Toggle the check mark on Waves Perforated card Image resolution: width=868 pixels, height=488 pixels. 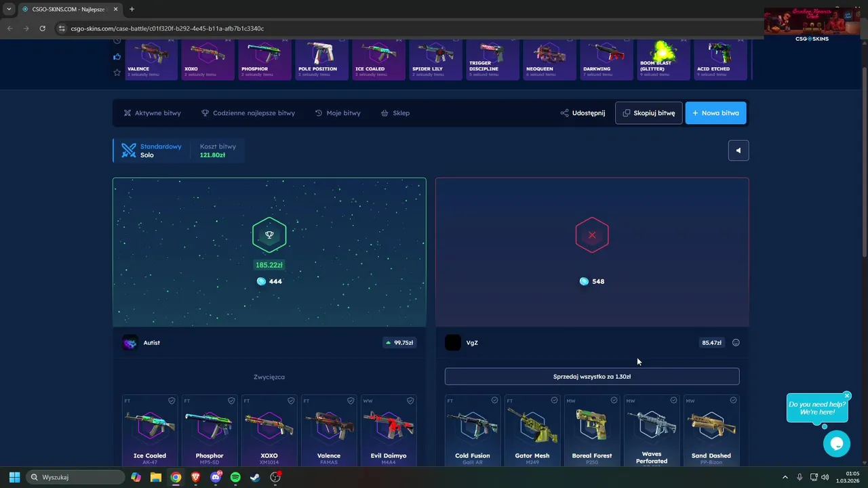(x=673, y=401)
